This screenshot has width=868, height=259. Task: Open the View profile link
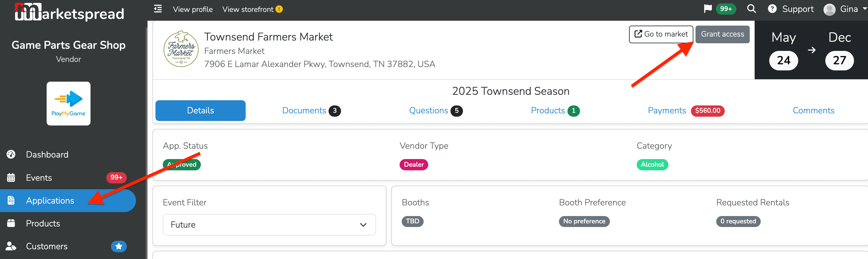(x=193, y=9)
